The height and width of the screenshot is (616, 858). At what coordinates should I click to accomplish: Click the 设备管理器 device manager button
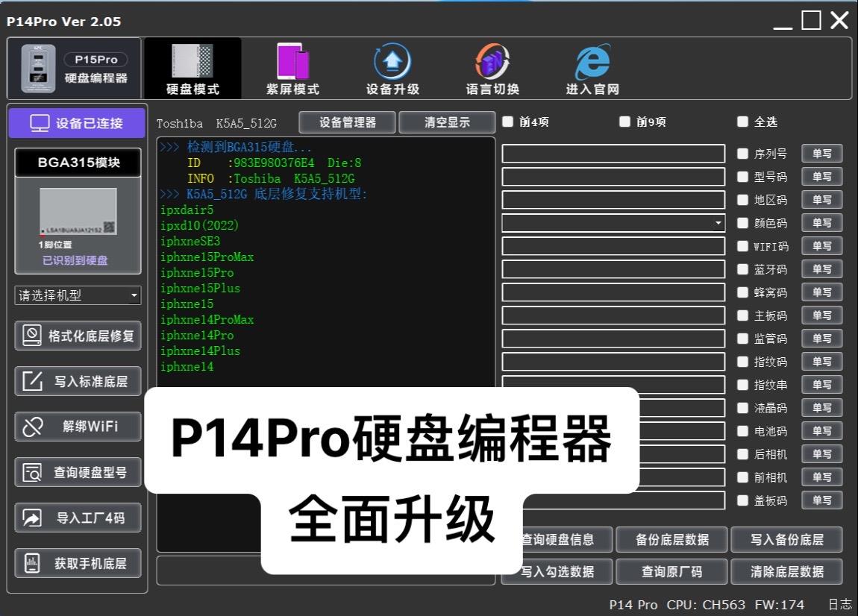coord(348,122)
